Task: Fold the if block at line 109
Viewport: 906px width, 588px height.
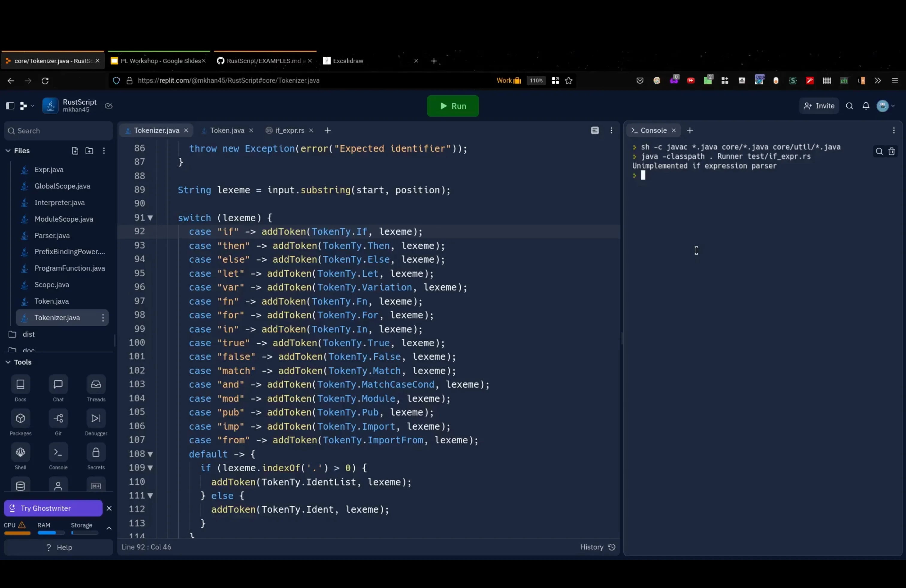Action: [x=150, y=468]
